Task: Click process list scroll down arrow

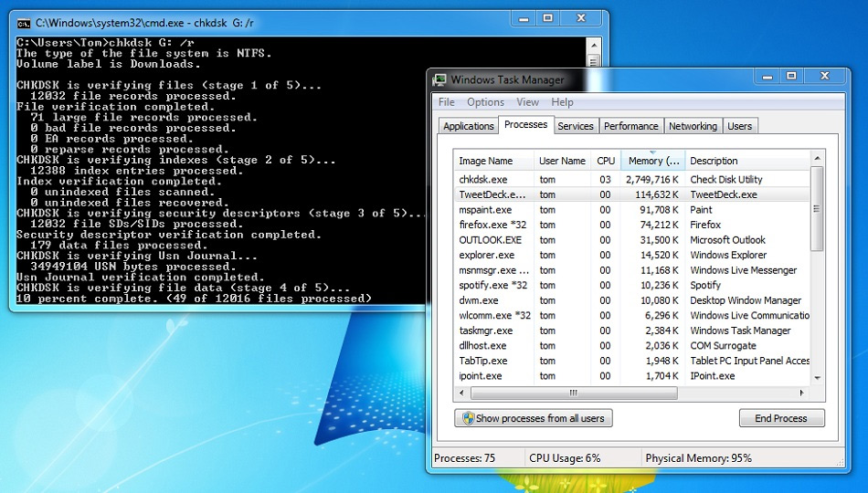Action: tap(817, 378)
